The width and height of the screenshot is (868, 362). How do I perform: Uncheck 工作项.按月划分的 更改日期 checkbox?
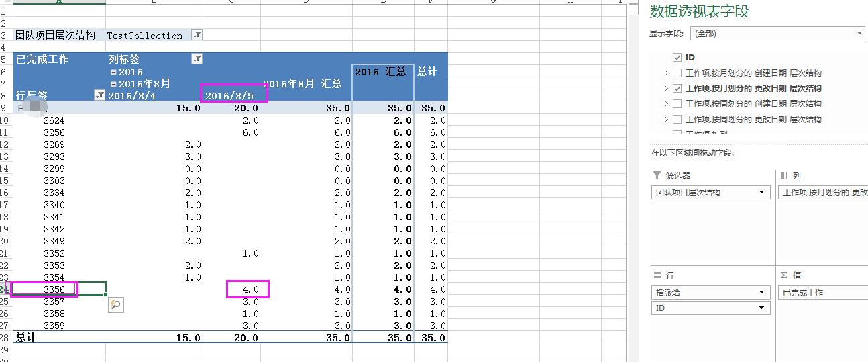pos(677,89)
